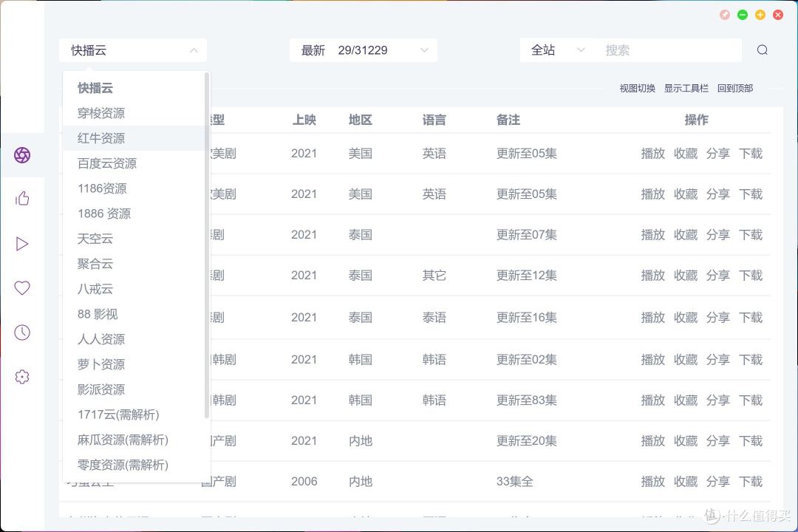Click 更新至12集 note cell
Image resolution: width=798 pixels, height=532 pixels.
click(527, 276)
